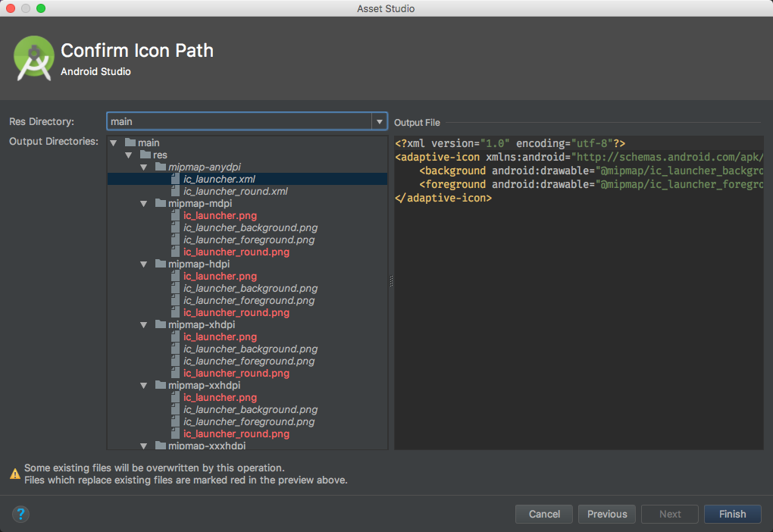
Task: Select ic_launcher_background.png under mipmap-hdpi
Action: (x=250, y=289)
